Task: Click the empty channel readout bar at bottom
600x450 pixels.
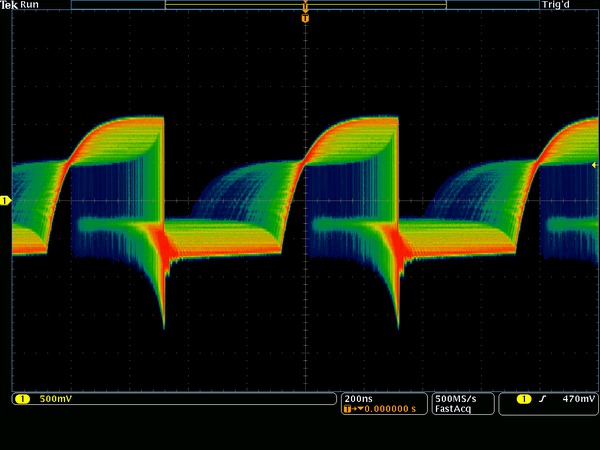Action: coord(200,399)
